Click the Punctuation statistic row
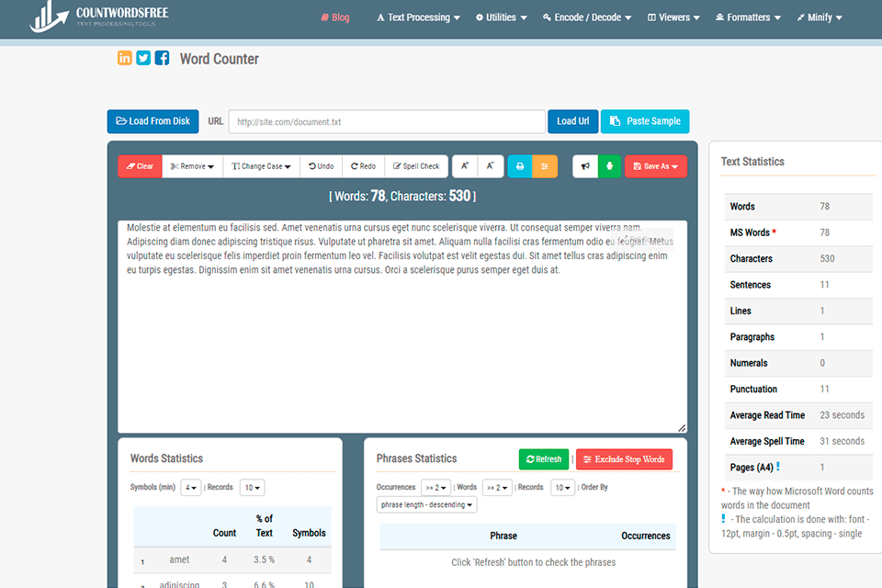Image resolution: width=882 pixels, height=588 pixels. click(x=798, y=389)
